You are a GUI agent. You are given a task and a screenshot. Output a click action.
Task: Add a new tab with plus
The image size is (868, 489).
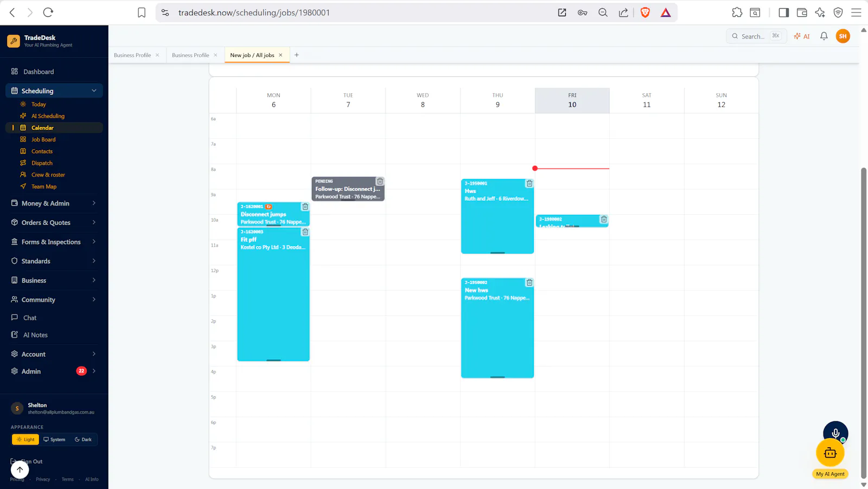pos(297,55)
